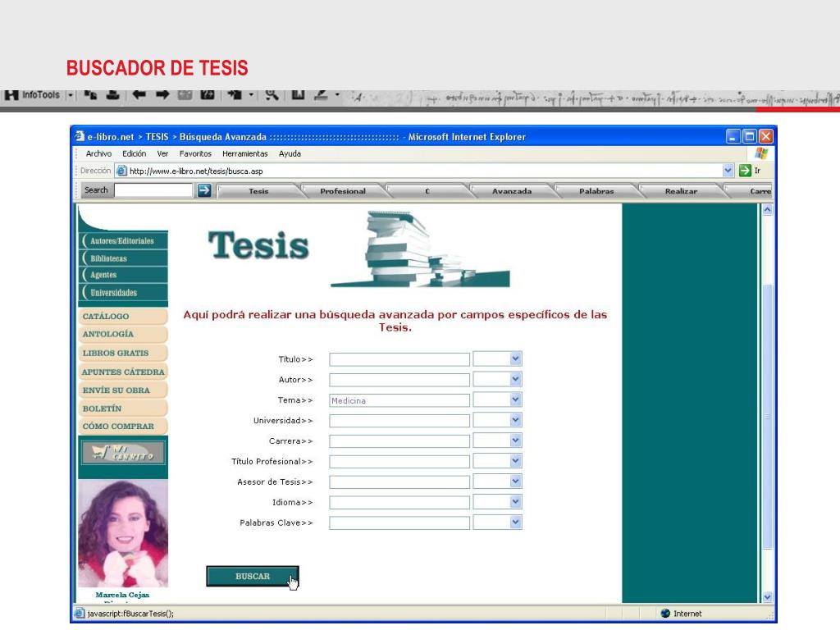The image size is (840, 630).
Task: Click the Internet zone globe icon
Action: tap(665, 614)
